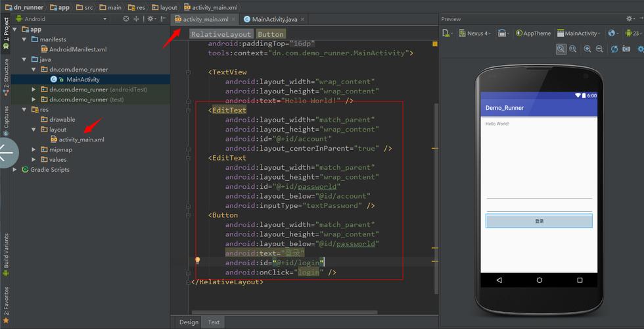Expand the dn.com.demo_runner (test) package
Viewport: 644px width, 329px height.
click(x=34, y=99)
